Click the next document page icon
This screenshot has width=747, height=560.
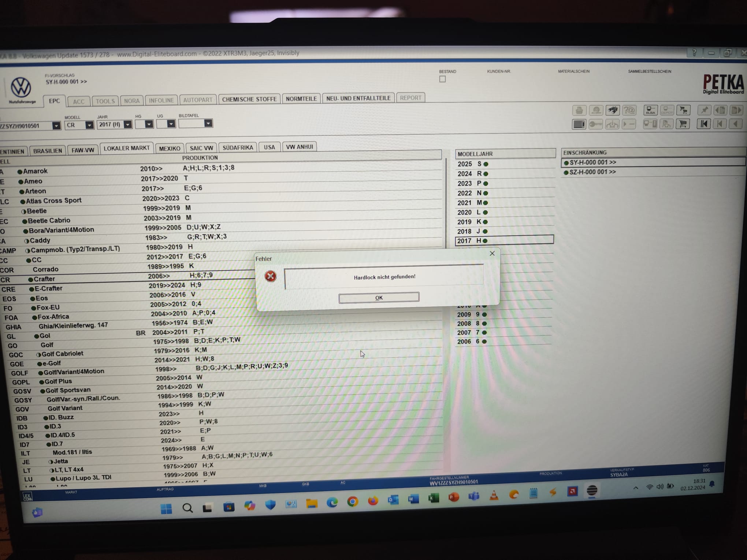click(x=736, y=110)
